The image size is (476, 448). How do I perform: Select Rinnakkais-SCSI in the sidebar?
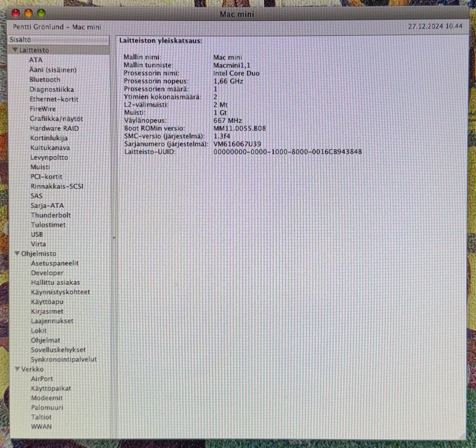point(57,186)
